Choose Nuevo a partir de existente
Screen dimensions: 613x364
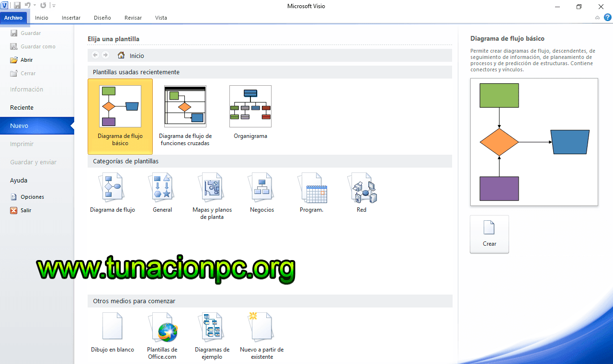pos(262,336)
